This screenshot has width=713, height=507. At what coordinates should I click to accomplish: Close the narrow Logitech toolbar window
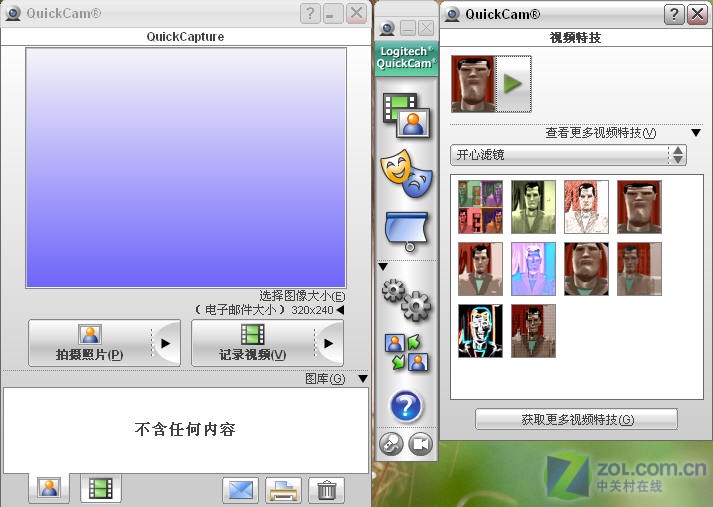[426, 29]
